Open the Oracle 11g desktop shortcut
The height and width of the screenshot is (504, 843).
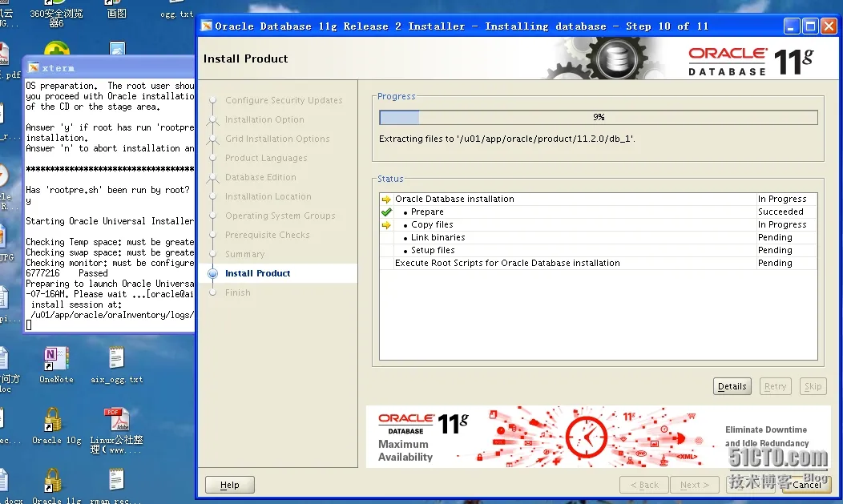56,486
